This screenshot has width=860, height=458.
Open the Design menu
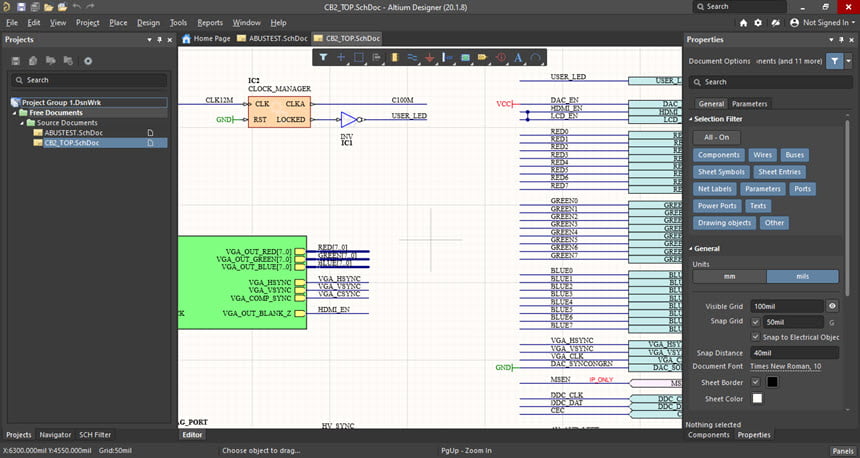[148, 22]
